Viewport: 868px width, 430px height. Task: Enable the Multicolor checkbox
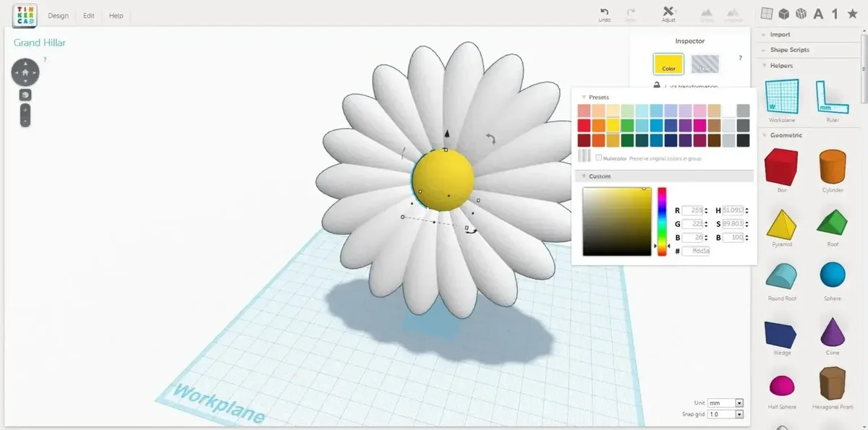(598, 158)
